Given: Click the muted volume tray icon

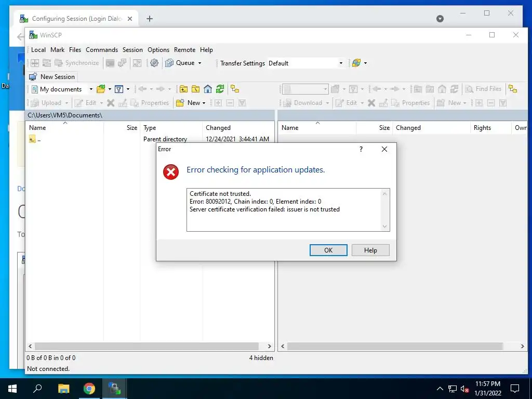Looking at the screenshot, I should point(464,389).
